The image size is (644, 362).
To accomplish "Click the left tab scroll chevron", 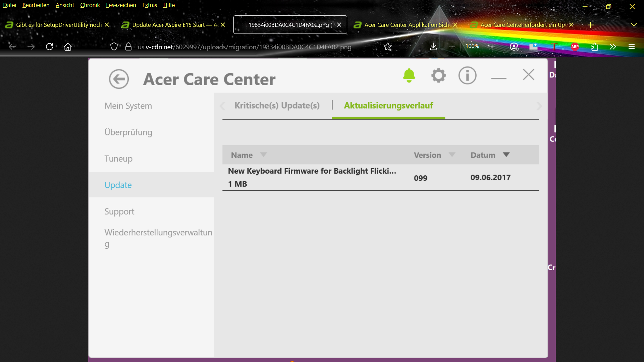I will (x=222, y=106).
